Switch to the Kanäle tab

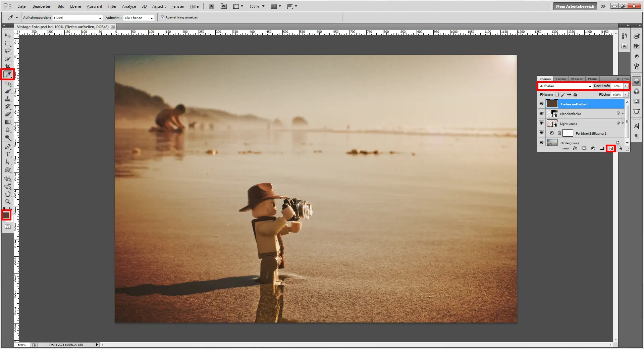560,79
